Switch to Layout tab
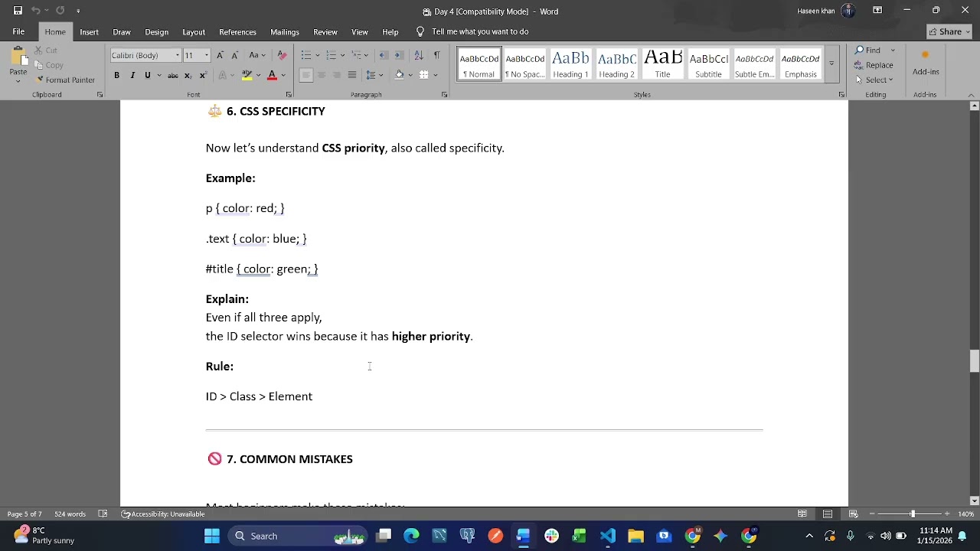The height and width of the screenshot is (551, 980). [x=194, y=31]
